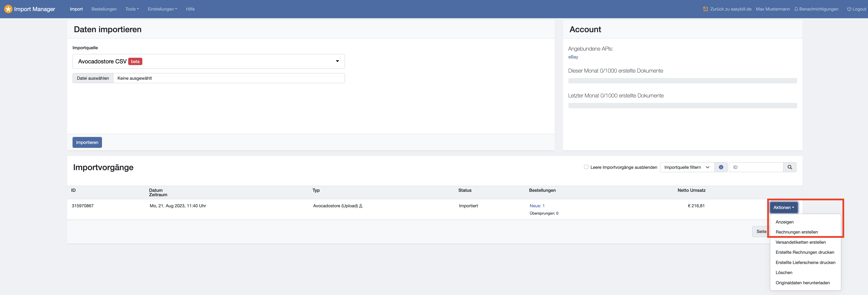Open the eBay API link

click(573, 57)
